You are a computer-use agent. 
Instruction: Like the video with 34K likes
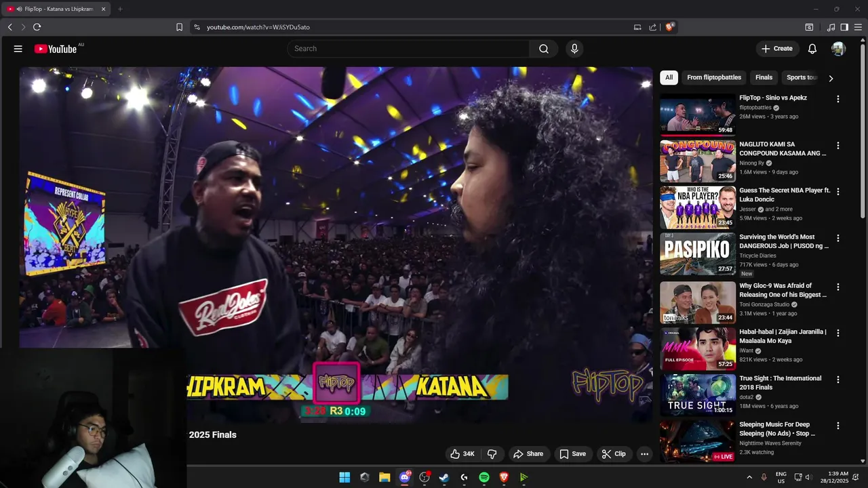(462, 454)
